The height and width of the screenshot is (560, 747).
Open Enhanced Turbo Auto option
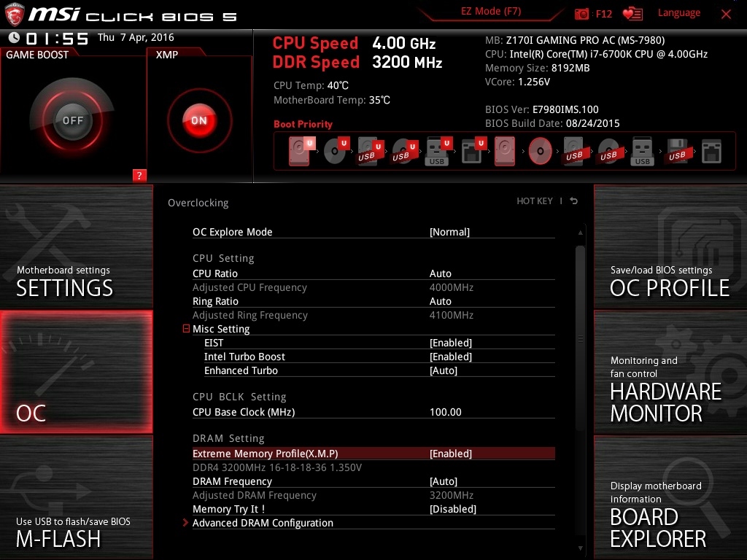444,370
